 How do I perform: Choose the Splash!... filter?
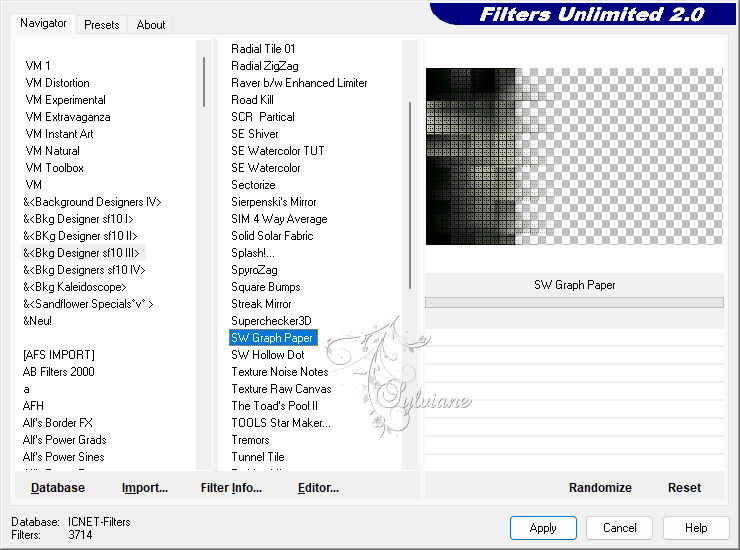point(252,253)
